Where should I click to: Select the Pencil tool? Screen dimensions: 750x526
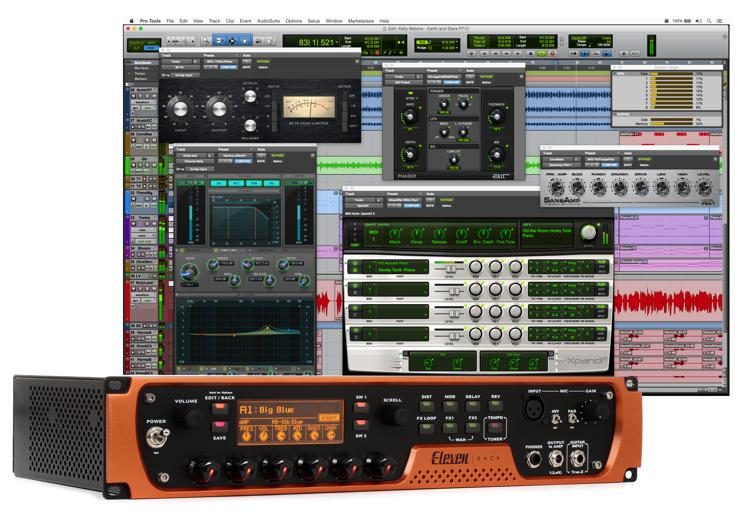(270, 41)
